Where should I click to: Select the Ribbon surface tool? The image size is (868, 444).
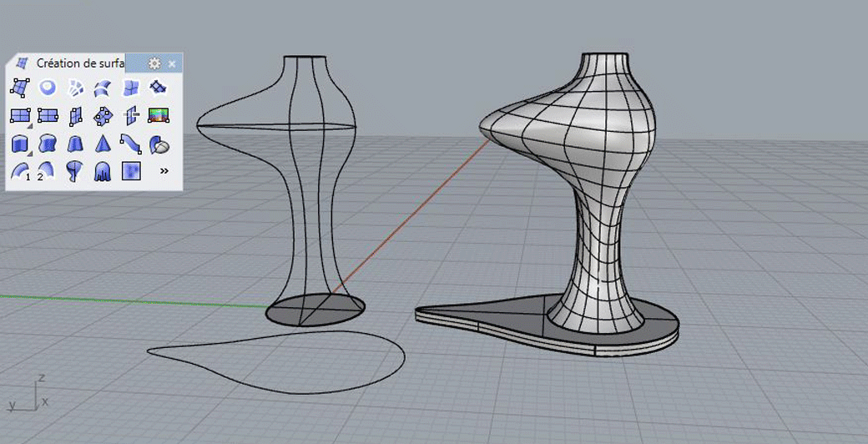pos(131,144)
